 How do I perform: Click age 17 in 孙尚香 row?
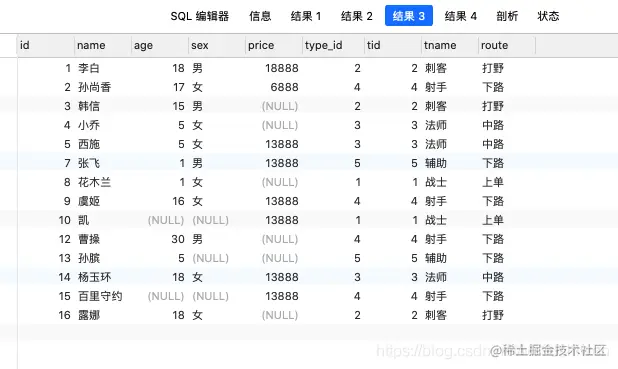pyautogui.click(x=179, y=87)
